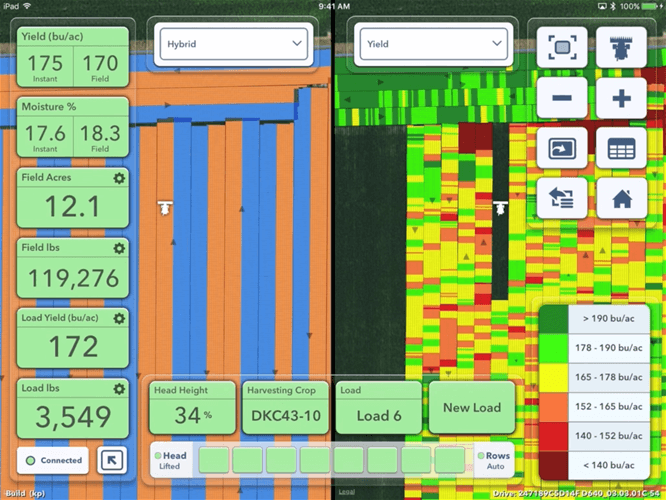Screen dimensions: 666x500
Task: Open the data table grid icon
Action: click(x=621, y=149)
